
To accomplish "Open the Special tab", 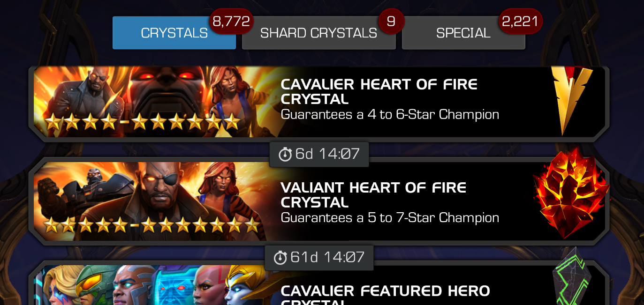I will point(463,33).
